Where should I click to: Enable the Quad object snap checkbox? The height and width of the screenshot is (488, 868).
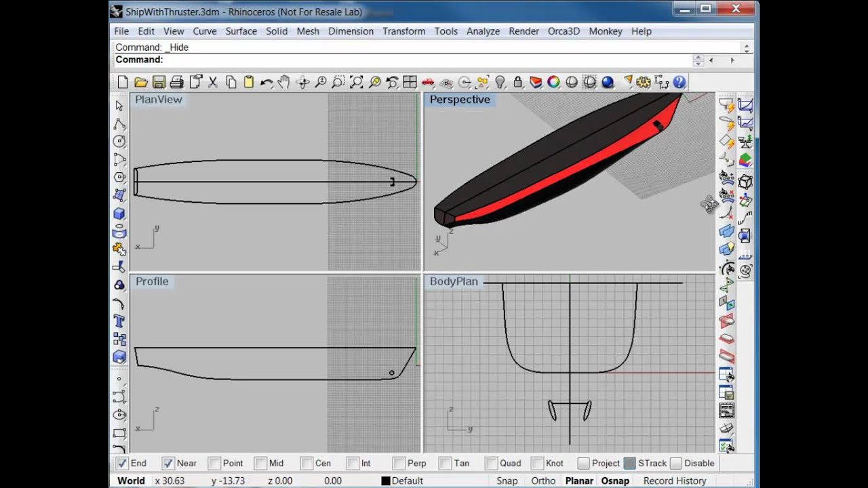tap(491, 463)
